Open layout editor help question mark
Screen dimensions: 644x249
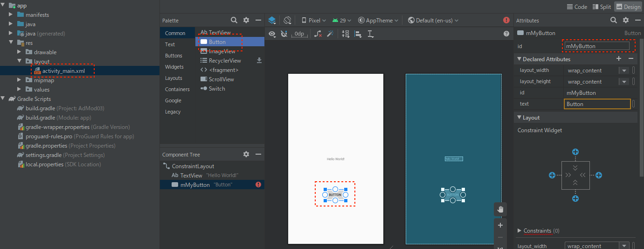506,34
